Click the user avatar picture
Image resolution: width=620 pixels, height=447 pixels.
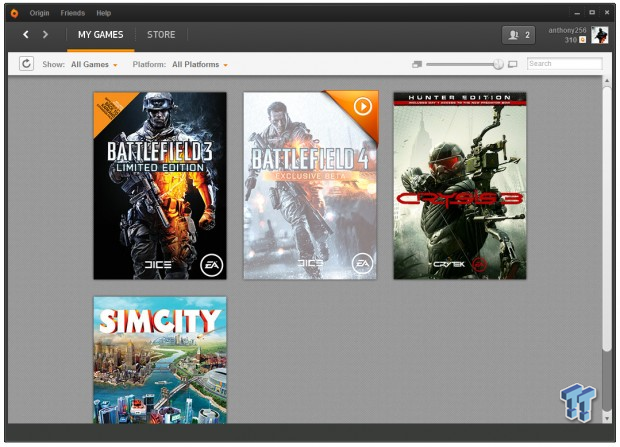[599, 35]
